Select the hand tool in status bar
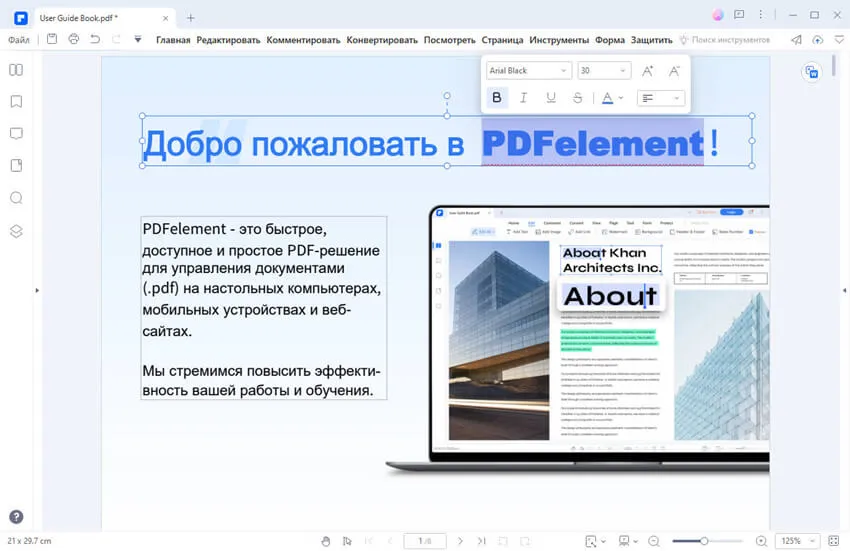This screenshot has height=551, width=850. click(x=325, y=541)
